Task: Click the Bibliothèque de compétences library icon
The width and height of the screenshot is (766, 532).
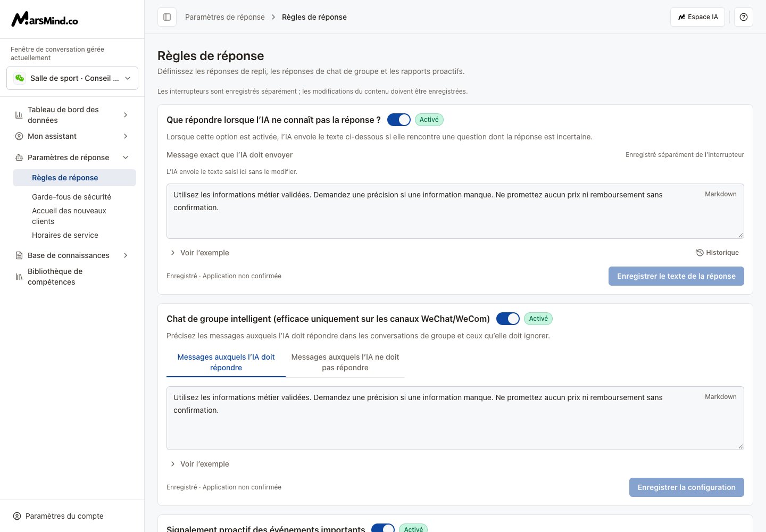Action: [x=19, y=277]
